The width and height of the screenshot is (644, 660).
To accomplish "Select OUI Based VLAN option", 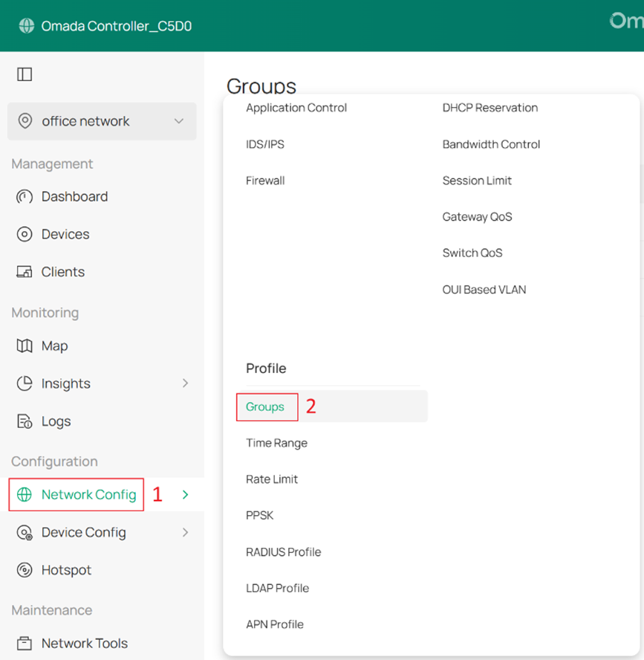I will tap(484, 290).
